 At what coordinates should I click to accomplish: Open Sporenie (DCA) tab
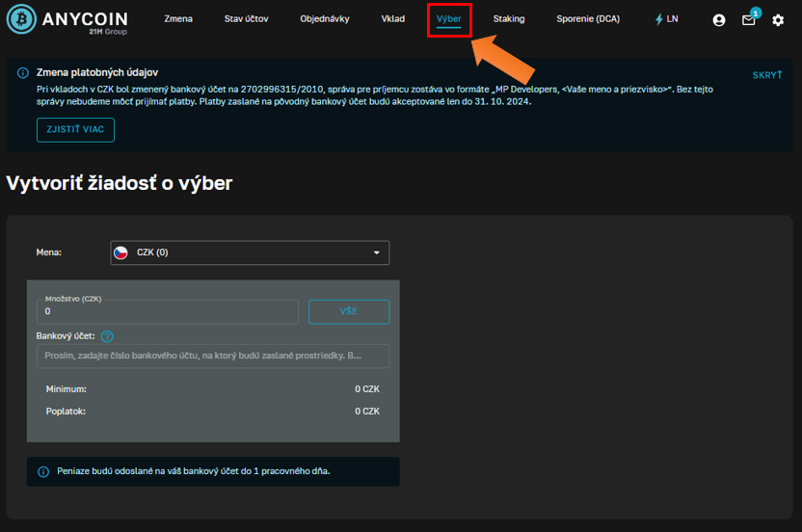click(588, 19)
